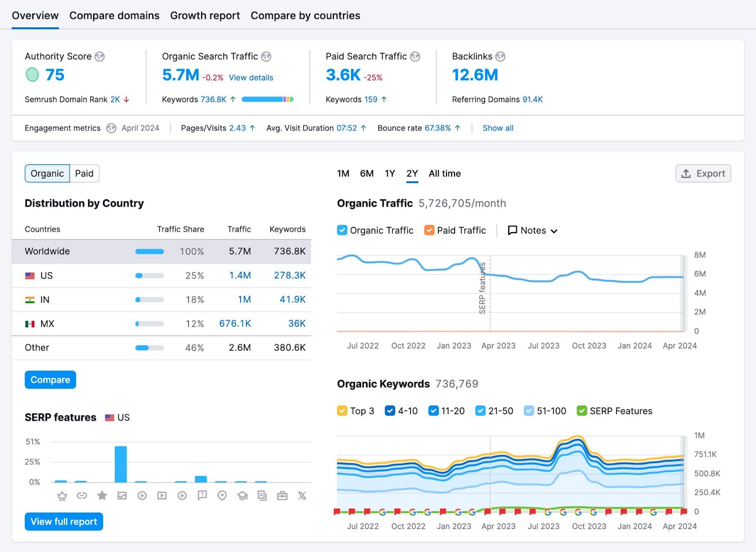The width and height of the screenshot is (756, 552).
Task: Click the Image pack icon below the bar chart
Action: coord(122,495)
